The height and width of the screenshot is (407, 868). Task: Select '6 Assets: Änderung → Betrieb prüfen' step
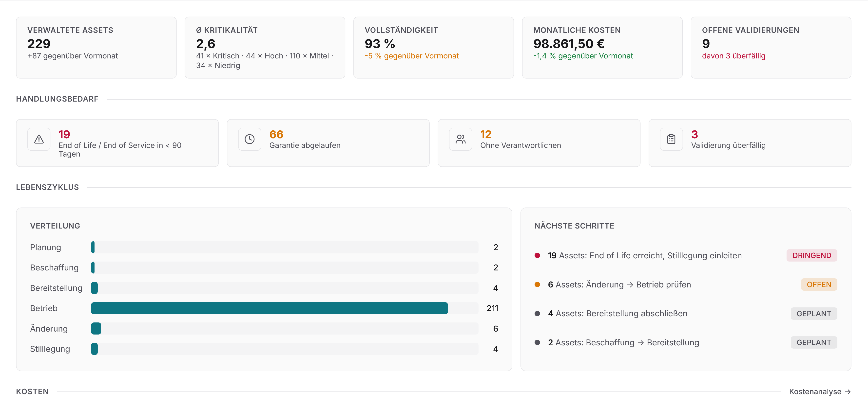[x=686, y=284]
